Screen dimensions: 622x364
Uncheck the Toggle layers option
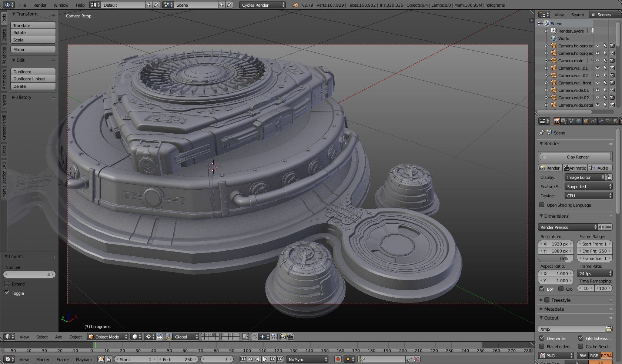point(7,293)
